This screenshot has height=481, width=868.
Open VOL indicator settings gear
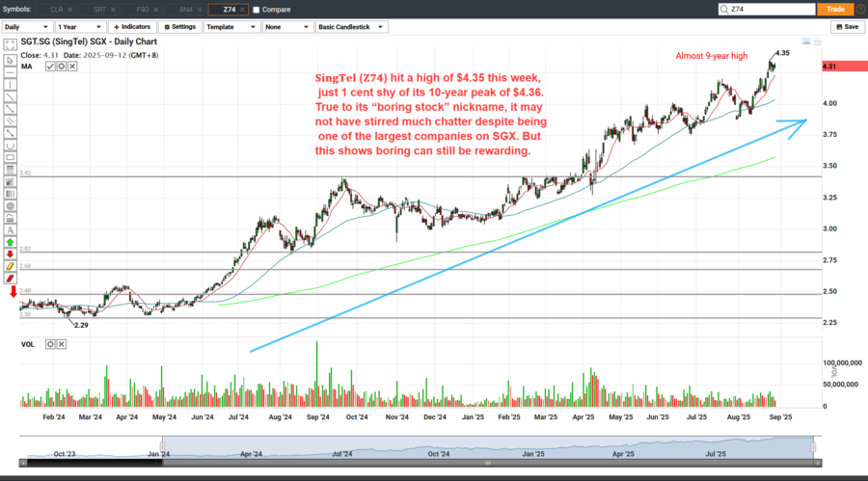[50, 344]
